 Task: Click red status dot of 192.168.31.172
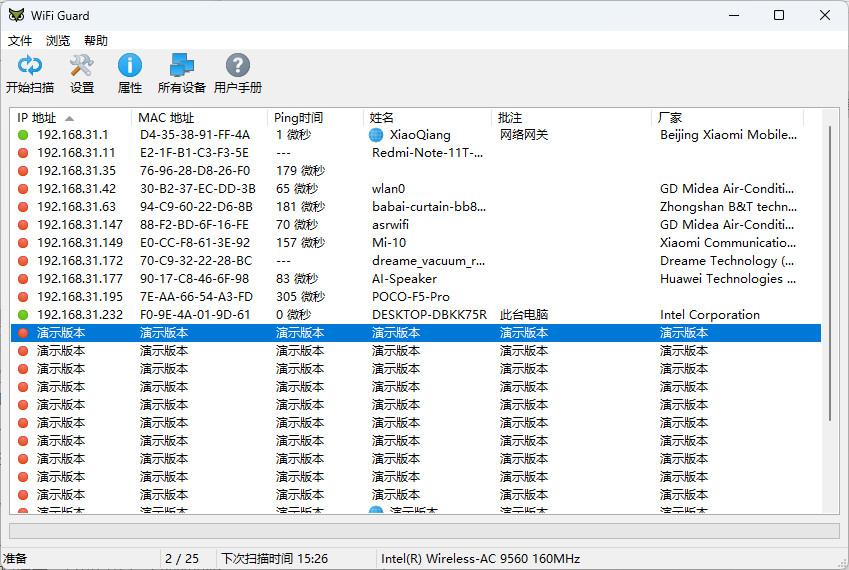click(x=23, y=261)
